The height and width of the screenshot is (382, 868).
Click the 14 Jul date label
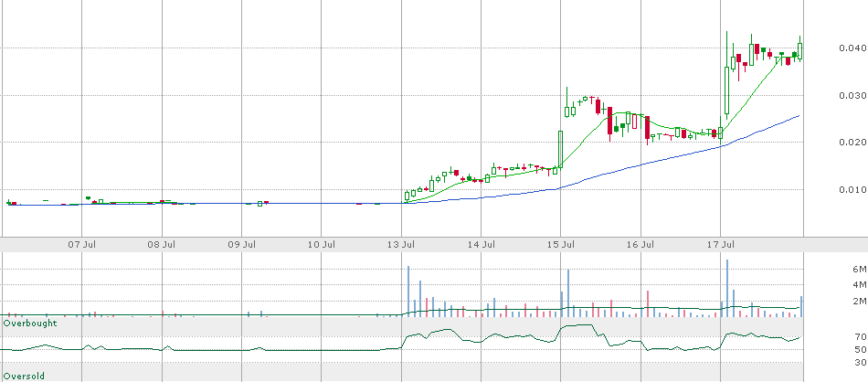point(482,244)
